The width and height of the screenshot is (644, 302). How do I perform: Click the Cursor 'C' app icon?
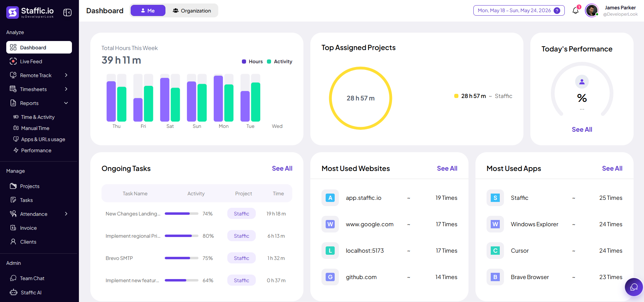[x=495, y=251]
